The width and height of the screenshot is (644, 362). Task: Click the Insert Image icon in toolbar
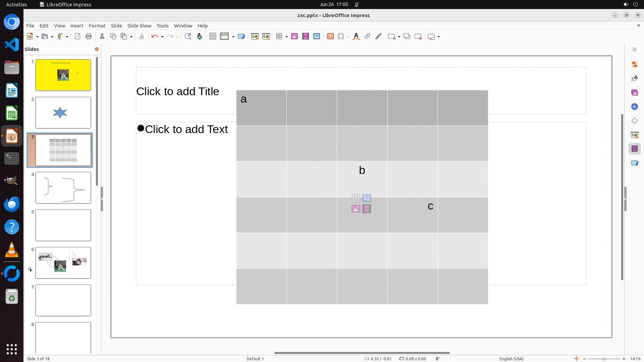[294, 37]
